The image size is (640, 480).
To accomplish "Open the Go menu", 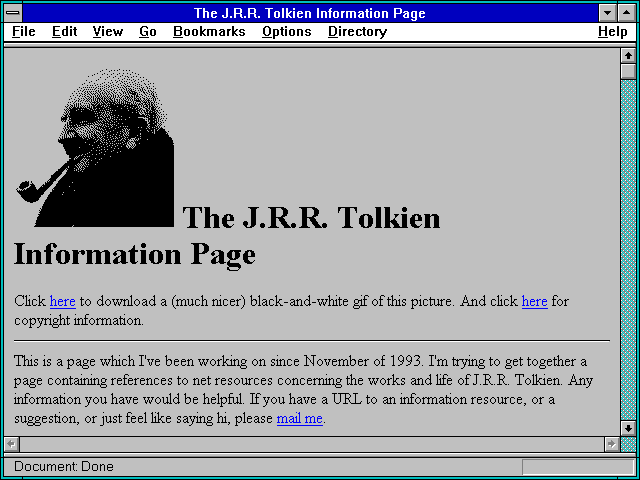I will coord(148,32).
